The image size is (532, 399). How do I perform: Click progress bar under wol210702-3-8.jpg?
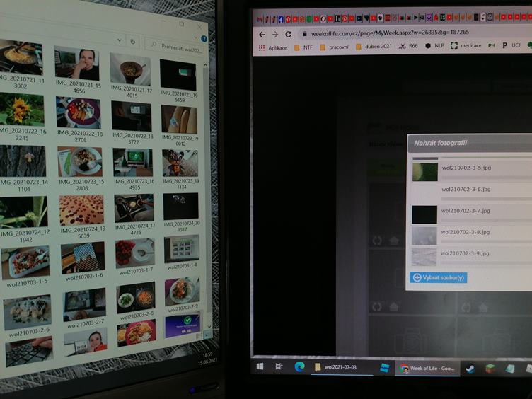[x=487, y=242]
